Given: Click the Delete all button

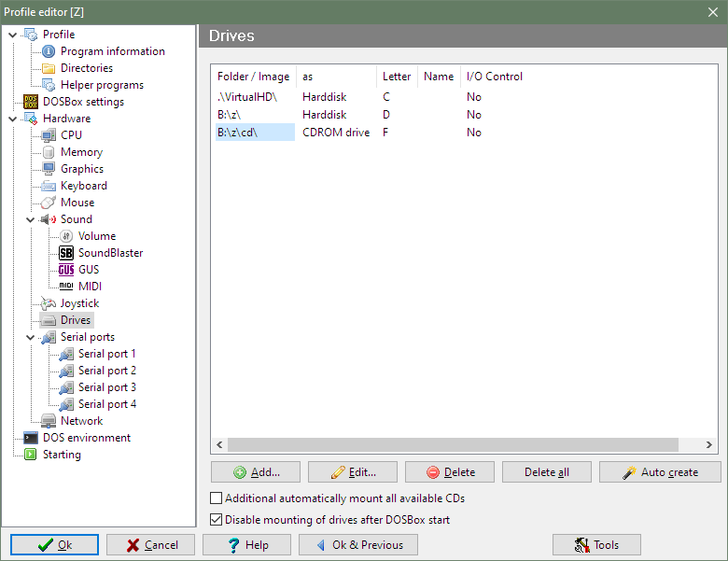Looking at the screenshot, I should [x=546, y=472].
